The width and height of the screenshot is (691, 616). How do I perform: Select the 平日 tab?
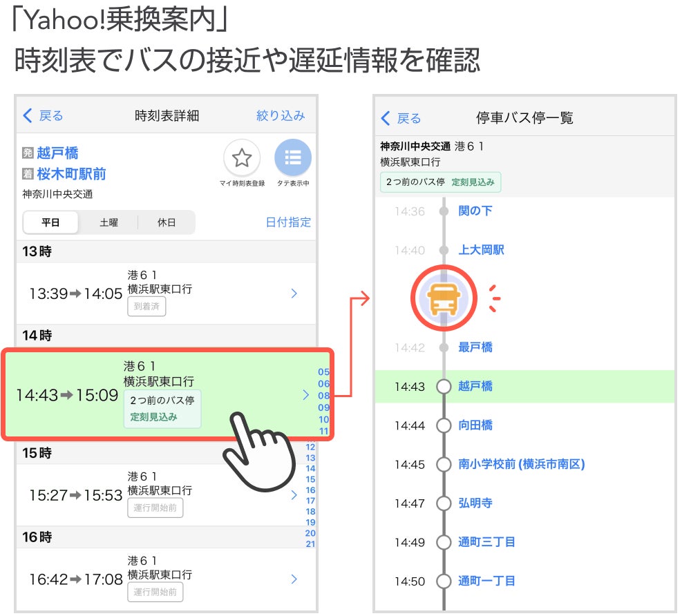(50, 222)
